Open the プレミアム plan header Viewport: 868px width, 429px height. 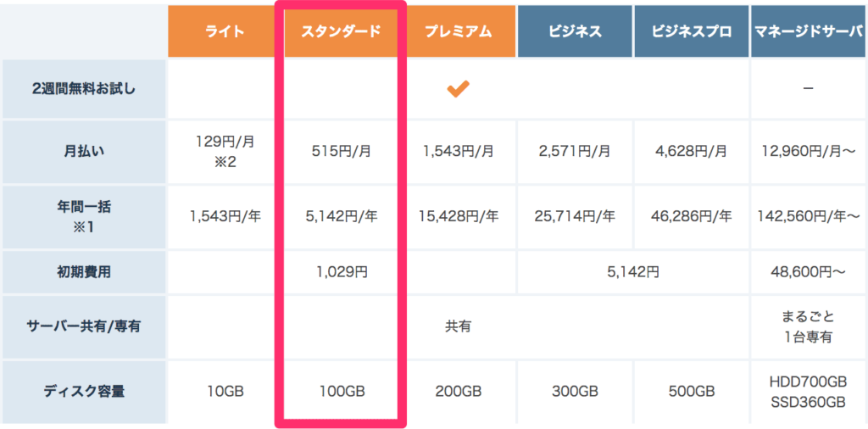(459, 31)
